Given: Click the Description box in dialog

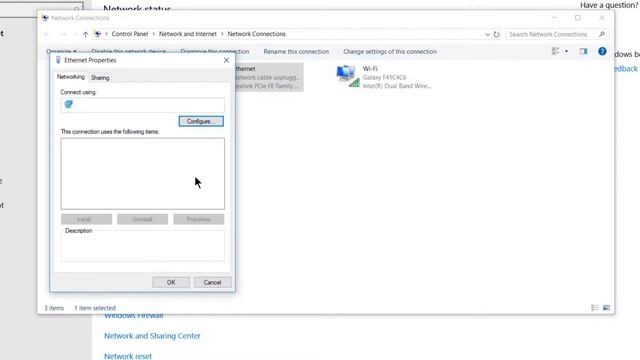Looking at the screenshot, I should 142,246.
